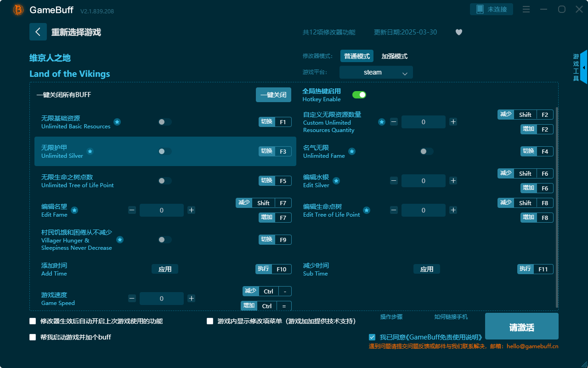Check auto-enable last used functions checkbox
The width and height of the screenshot is (588, 368).
(33, 321)
